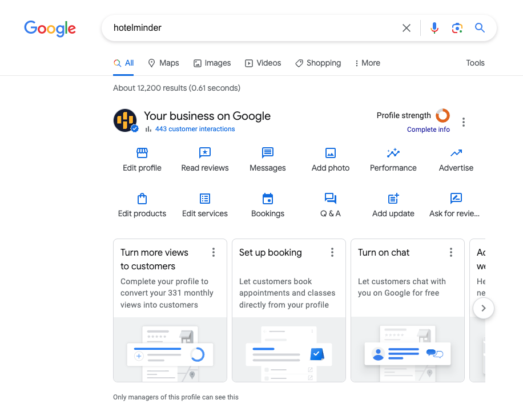Screen dimensions: 523x420
Task: Switch to the Images tab
Action: click(x=212, y=63)
